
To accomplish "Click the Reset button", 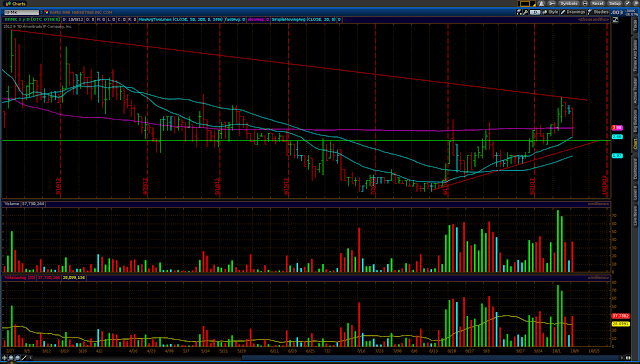I will pyautogui.click(x=598, y=3).
